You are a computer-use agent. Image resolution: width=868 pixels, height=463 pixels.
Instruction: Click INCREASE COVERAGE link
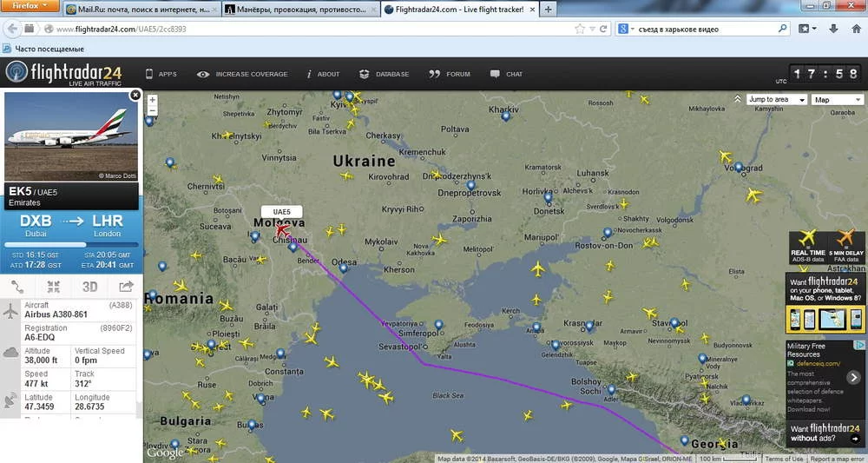242,74
